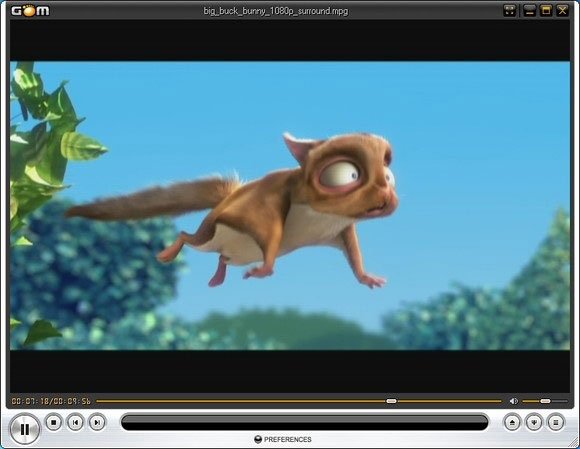This screenshot has width=580, height=449.
Task: Click the seek bar position handle
Action: pyautogui.click(x=391, y=401)
